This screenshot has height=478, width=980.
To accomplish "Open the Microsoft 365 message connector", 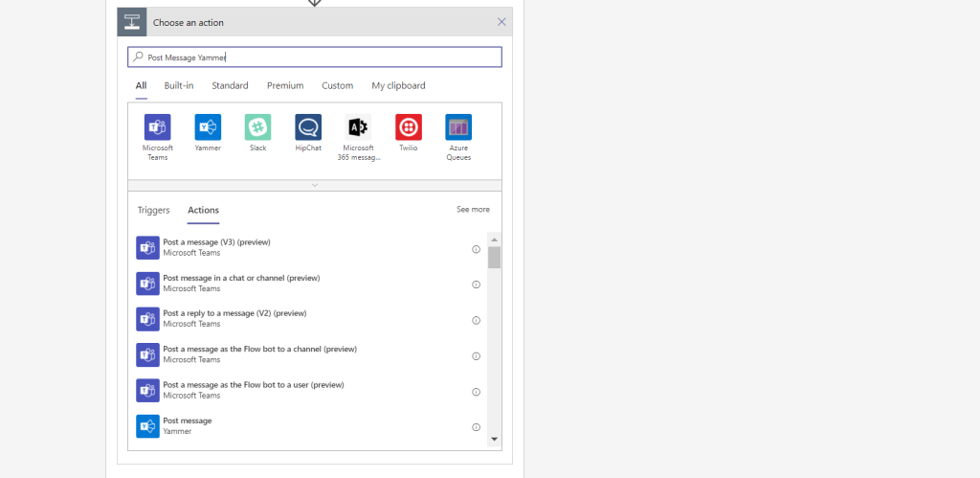I will [x=358, y=127].
